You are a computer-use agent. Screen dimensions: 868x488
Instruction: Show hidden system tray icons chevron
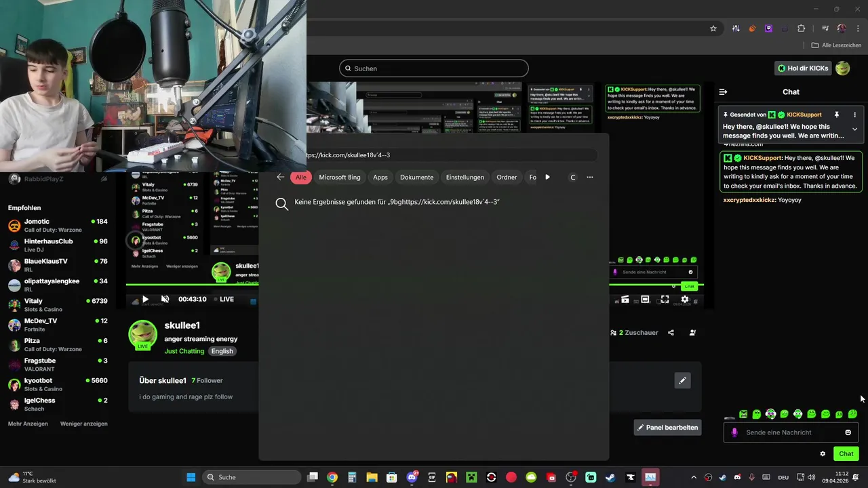693,477
